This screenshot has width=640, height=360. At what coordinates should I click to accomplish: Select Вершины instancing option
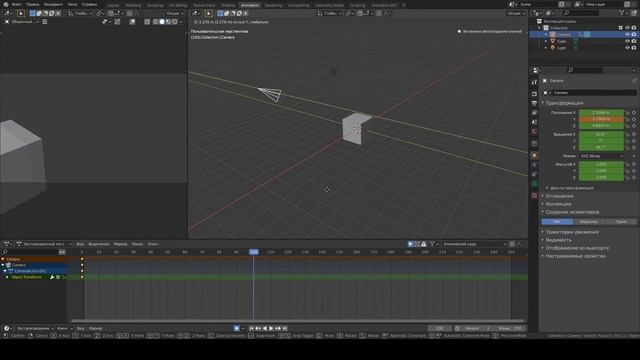tap(589, 222)
